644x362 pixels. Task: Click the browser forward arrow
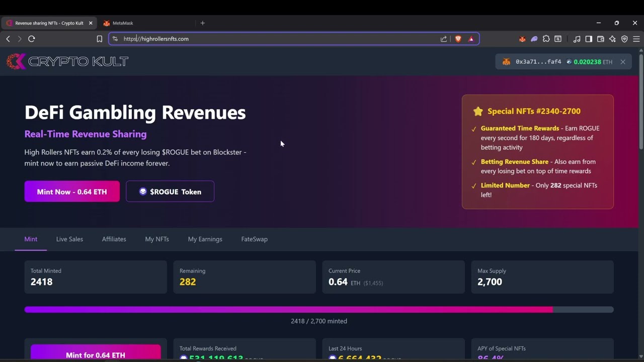point(20,39)
